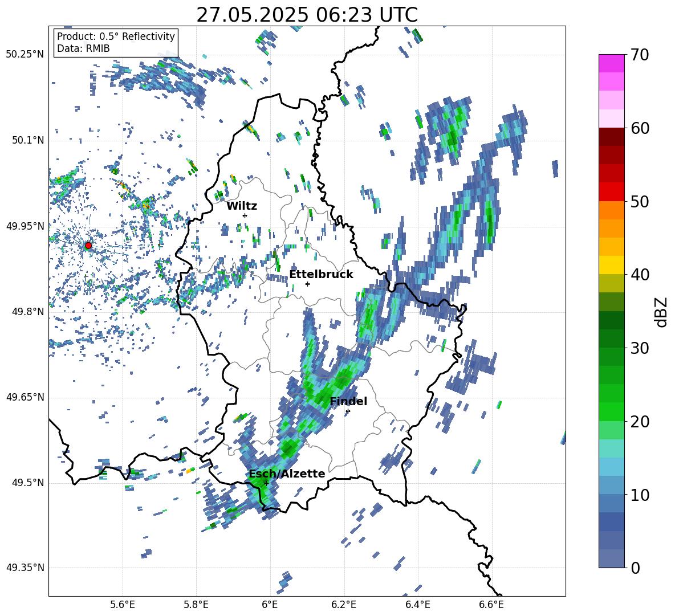Click the 49.5°N latitude label
675x616 pixels.
(27, 483)
